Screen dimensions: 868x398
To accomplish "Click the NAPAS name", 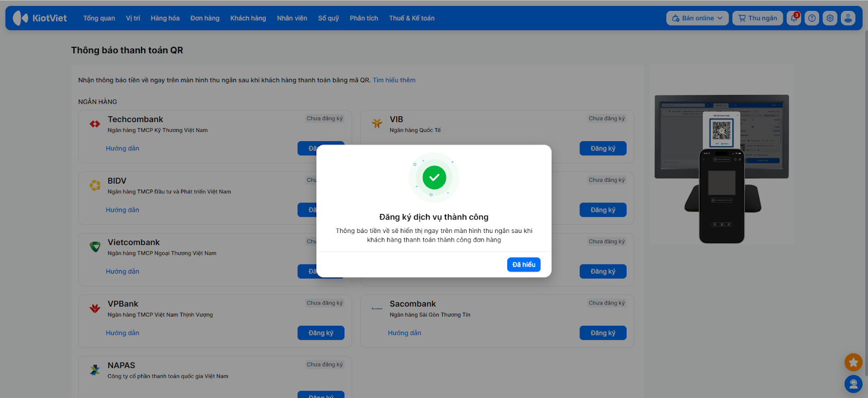I will tap(121, 365).
